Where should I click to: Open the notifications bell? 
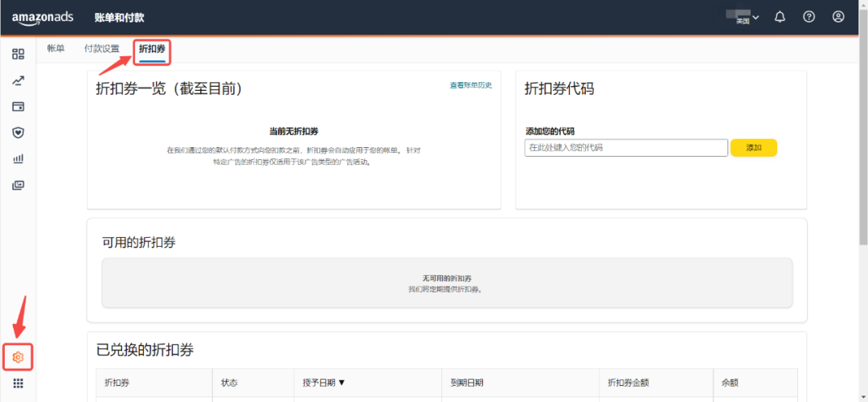[x=780, y=17]
